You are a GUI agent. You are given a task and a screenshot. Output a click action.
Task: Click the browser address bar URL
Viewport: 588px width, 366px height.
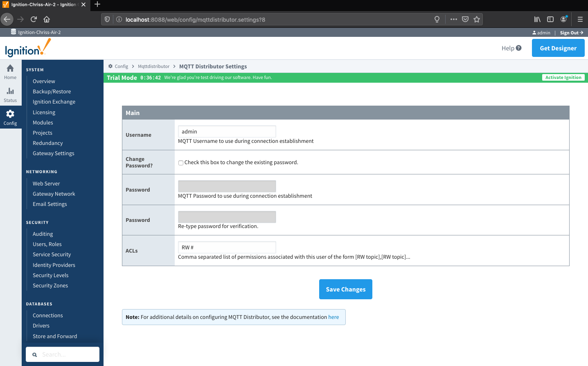[x=195, y=20]
